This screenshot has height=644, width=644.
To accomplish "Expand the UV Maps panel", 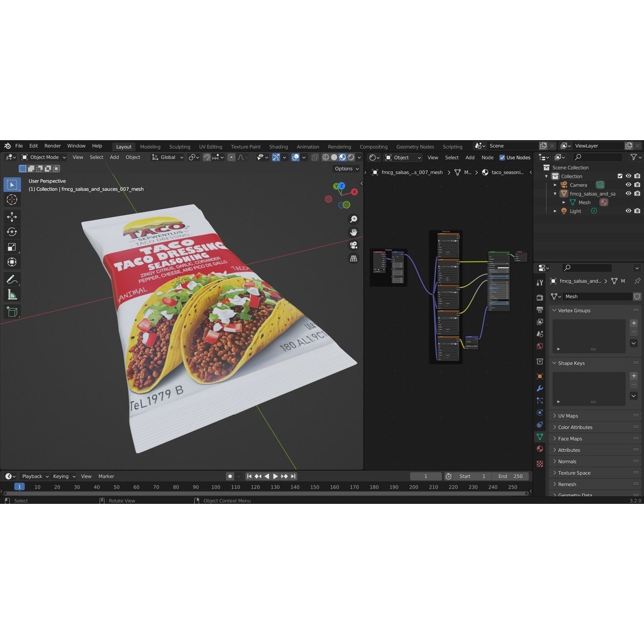I will pyautogui.click(x=595, y=416).
